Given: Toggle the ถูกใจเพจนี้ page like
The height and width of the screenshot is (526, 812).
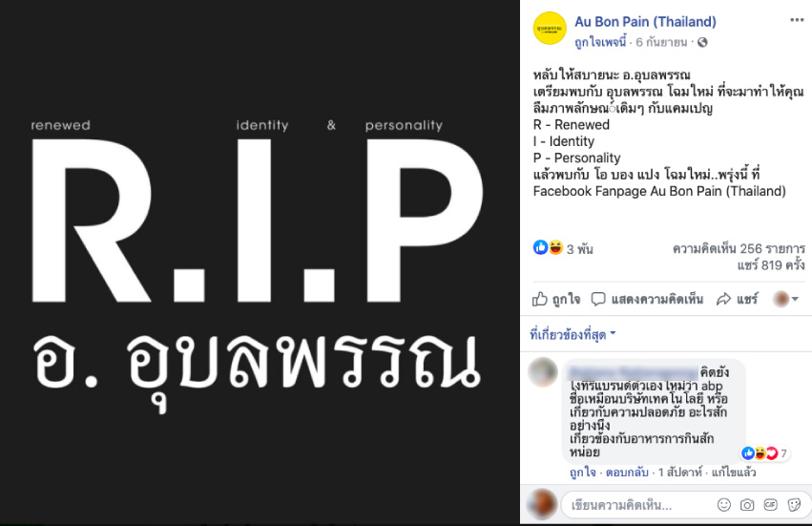Looking at the screenshot, I should click(600, 42).
